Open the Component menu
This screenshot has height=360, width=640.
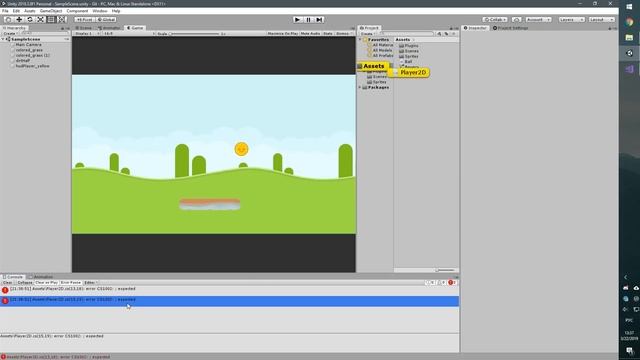pyautogui.click(x=77, y=11)
